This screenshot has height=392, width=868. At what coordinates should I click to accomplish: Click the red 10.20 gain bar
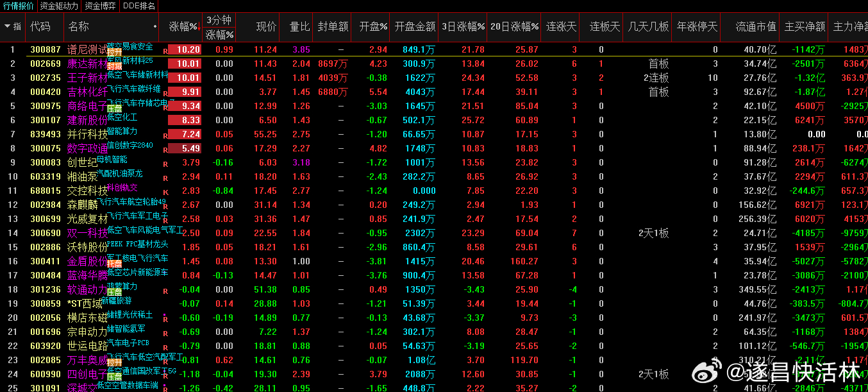pyautogui.click(x=185, y=49)
